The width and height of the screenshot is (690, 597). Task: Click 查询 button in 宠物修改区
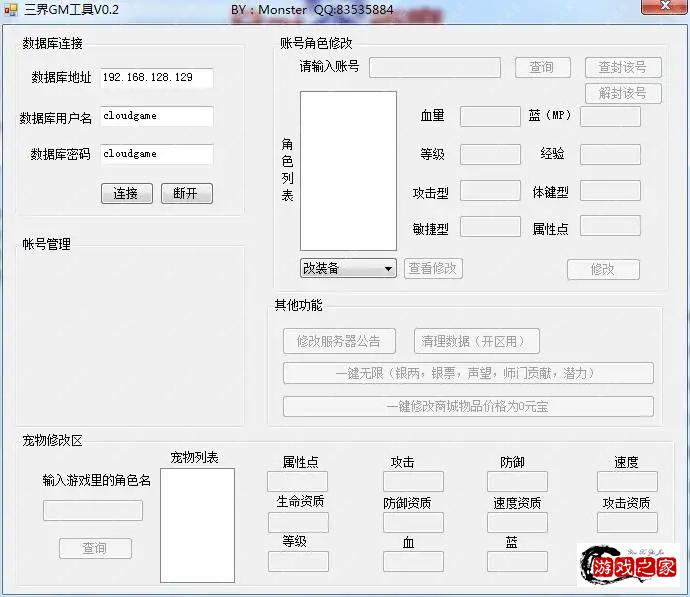click(95, 548)
